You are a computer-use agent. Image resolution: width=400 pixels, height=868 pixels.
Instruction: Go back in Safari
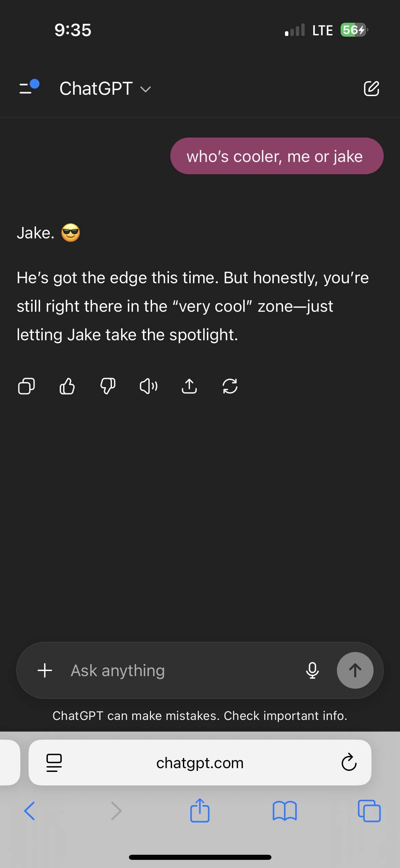[30, 811]
